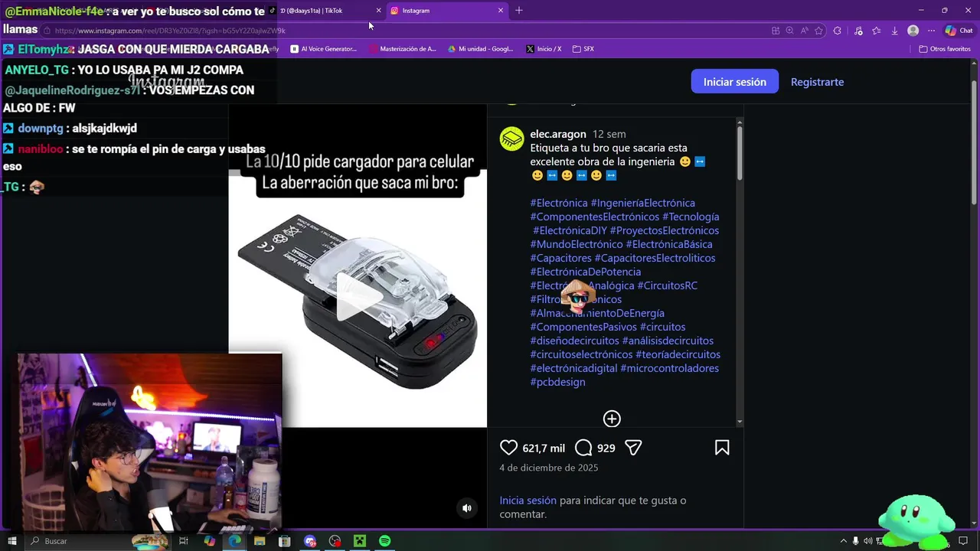Expand the Otros favoritos folder
Viewport: 980px width, 551px height.
click(945, 49)
